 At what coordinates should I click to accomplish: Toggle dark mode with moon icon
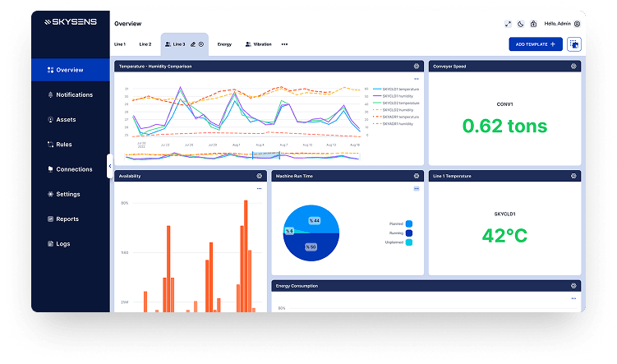[x=521, y=24]
